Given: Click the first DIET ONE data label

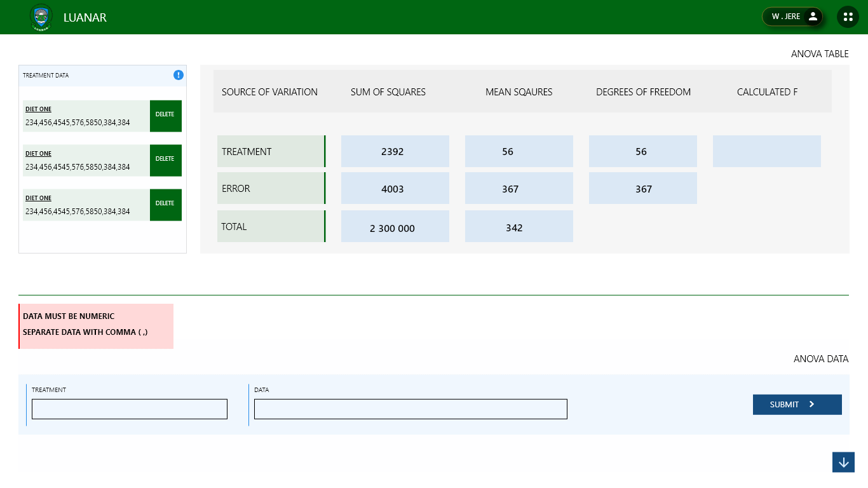Looking at the screenshot, I should (38, 109).
